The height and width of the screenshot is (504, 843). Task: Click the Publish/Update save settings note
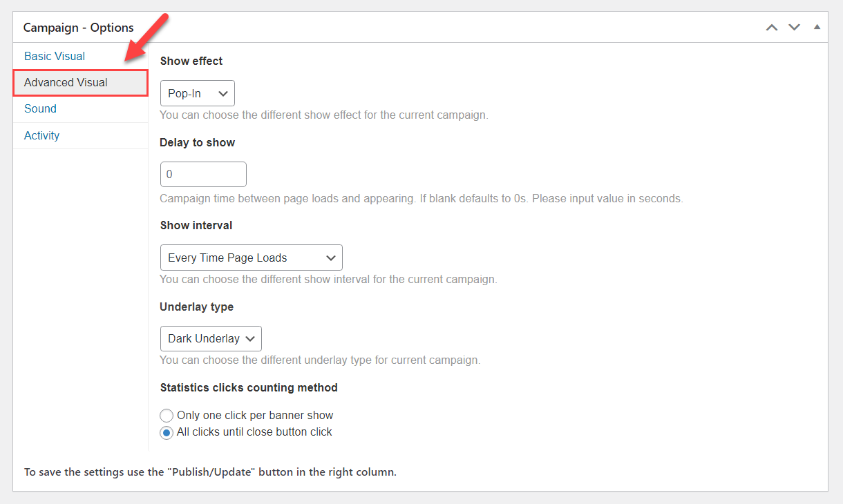pos(210,472)
